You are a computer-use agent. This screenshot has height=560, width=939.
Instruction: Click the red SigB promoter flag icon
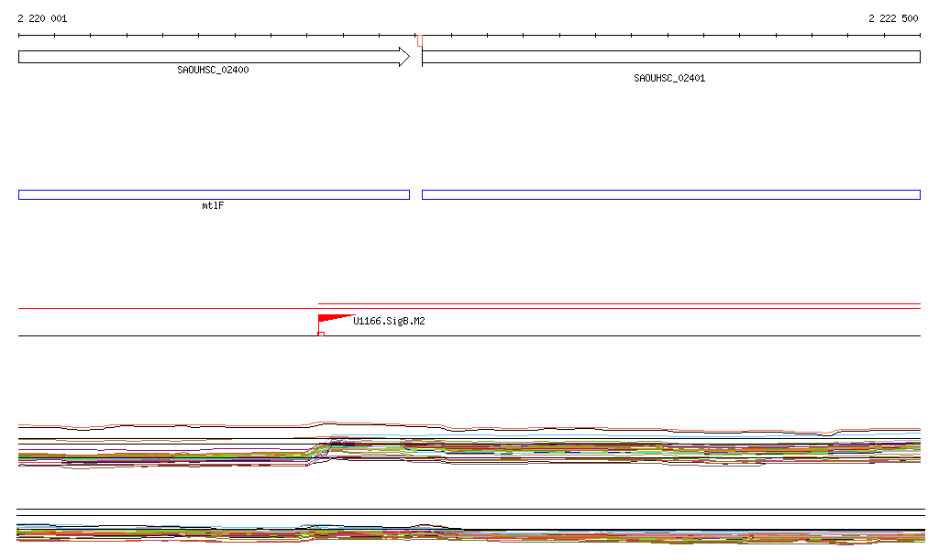click(330, 320)
